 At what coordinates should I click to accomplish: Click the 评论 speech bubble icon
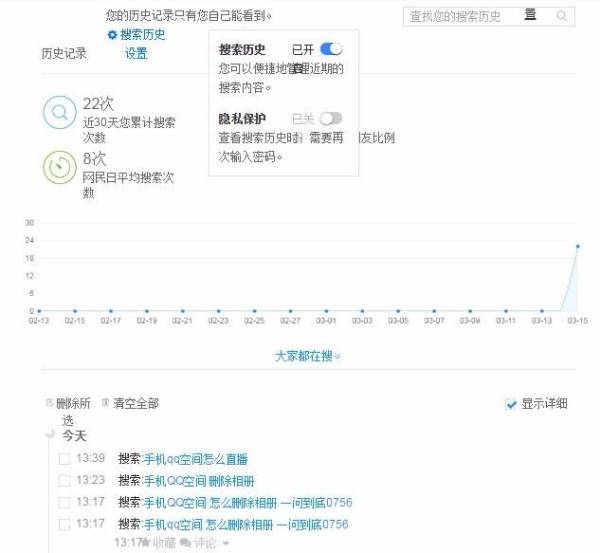[x=186, y=542]
